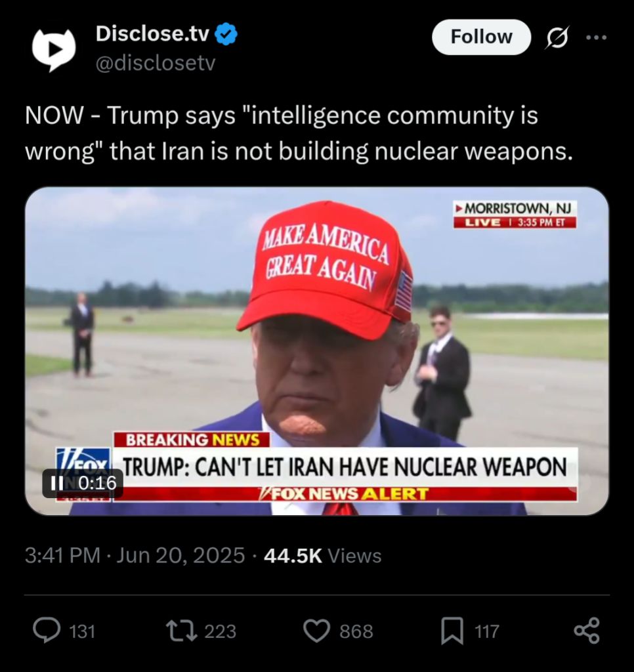Screen dimensions: 634x672
Task: Repost using the retweet arrows icon
Action: pos(182,631)
